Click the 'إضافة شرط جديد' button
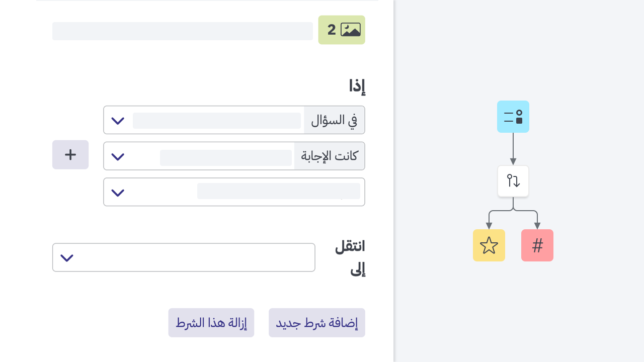The width and height of the screenshot is (644, 362). [316, 322]
